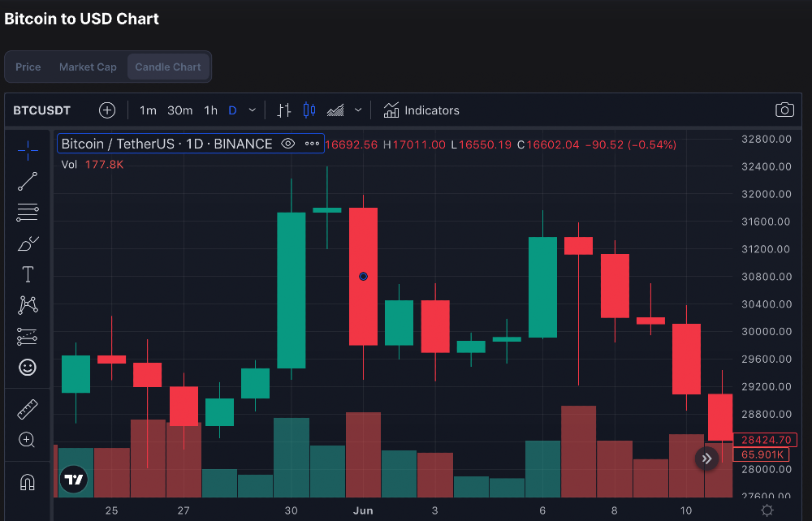Click the C16602.04 close value in legend
The width and height of the screenshot is (812, 521).
[x=548, y=144]
